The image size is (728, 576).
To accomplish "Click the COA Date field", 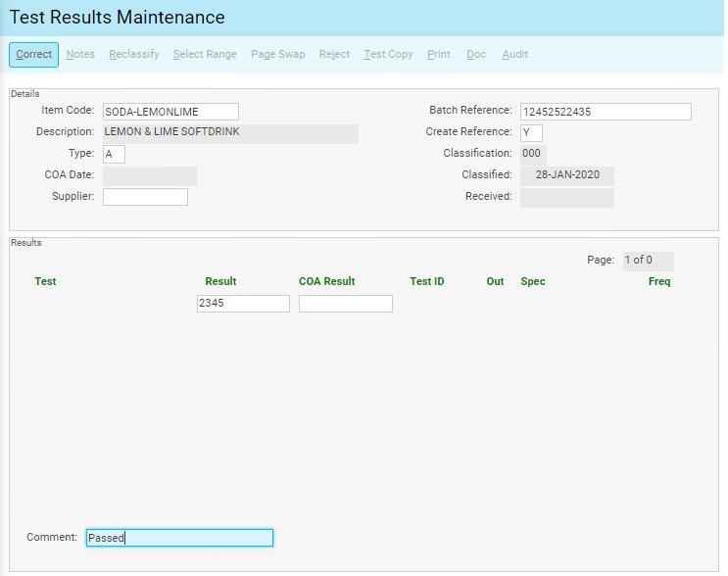I will pyautogui.click(x=150, y=176).
